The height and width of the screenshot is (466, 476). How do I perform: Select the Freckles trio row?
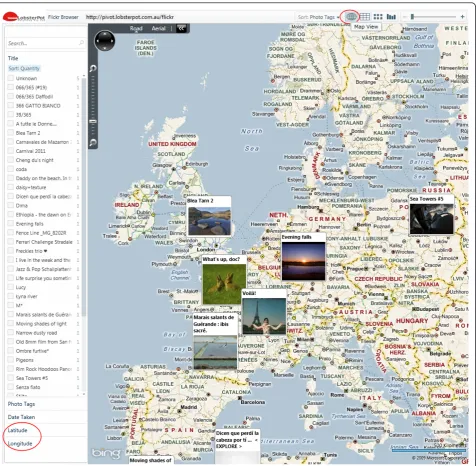[x=43, y=251]
